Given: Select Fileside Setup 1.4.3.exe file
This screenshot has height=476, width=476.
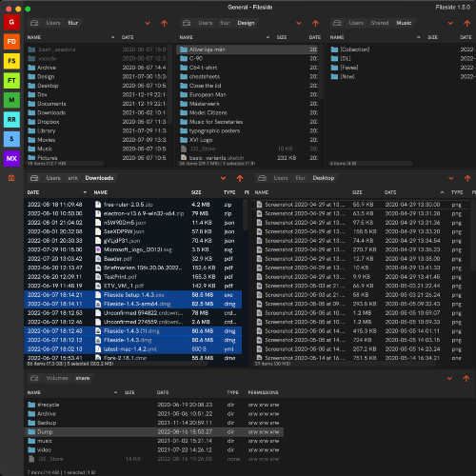Looking at the screenshot, I should (x=133, y=295).
